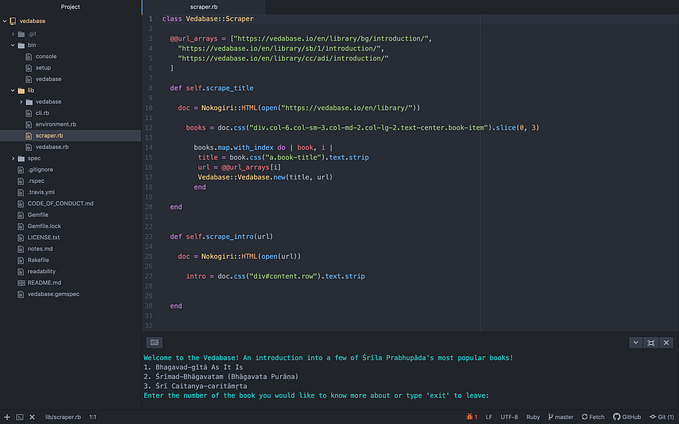Add a new terminal with plus icon
Viewport: 679px width, 424px height.
point(7,417)
